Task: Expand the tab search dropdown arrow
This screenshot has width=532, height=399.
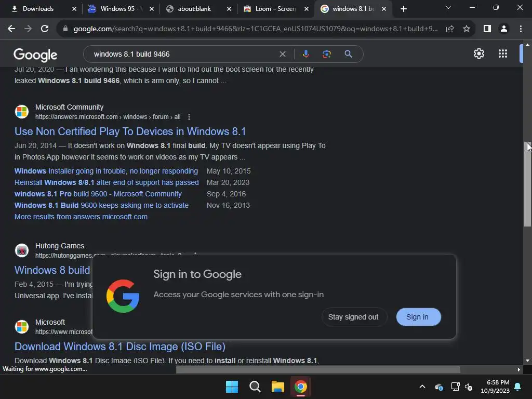Action: (x=448, y=7)
